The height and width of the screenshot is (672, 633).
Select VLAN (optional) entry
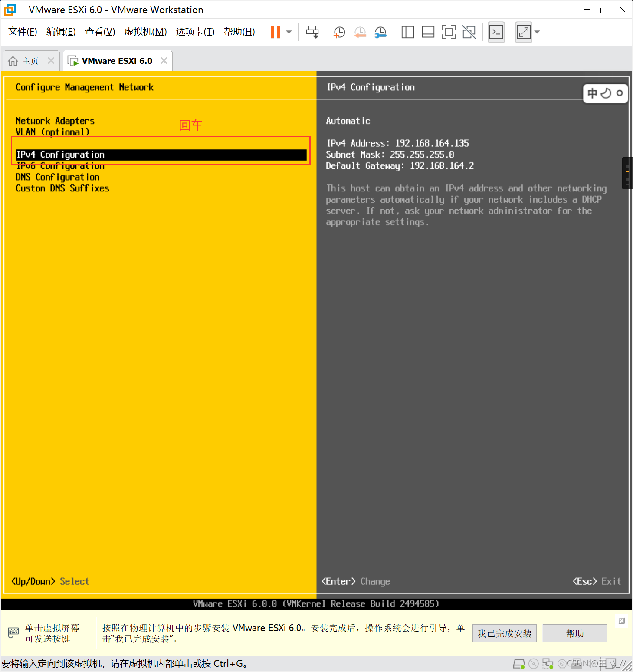click(x=52, y=132)
